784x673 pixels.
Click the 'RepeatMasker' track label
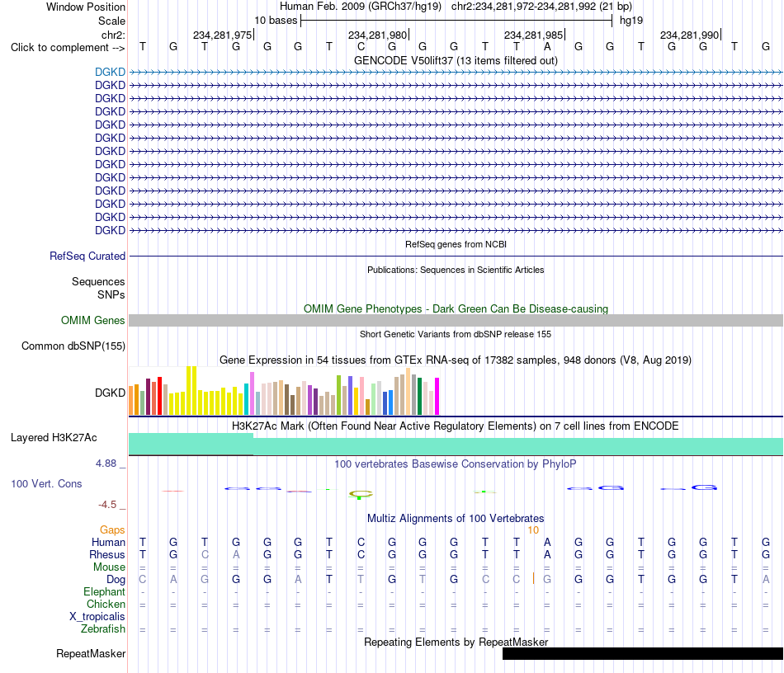tap(91, 653)
